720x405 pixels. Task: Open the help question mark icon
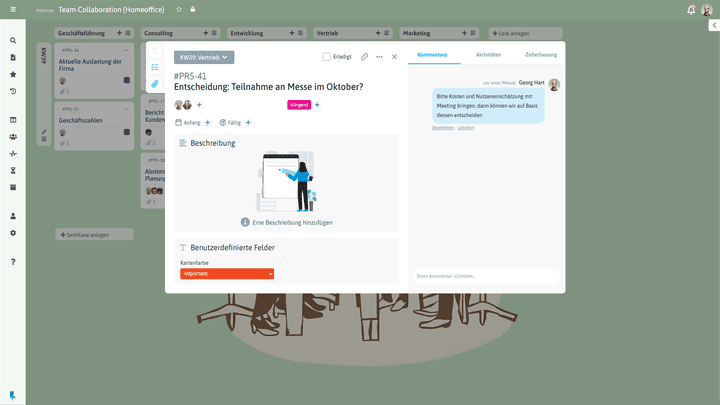(13, 262)
